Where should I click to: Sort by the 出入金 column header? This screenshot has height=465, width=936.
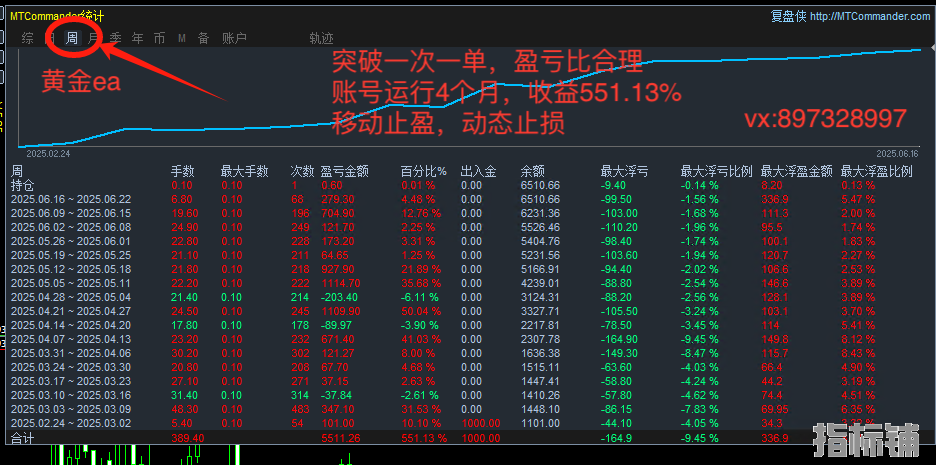pos(478,171)
